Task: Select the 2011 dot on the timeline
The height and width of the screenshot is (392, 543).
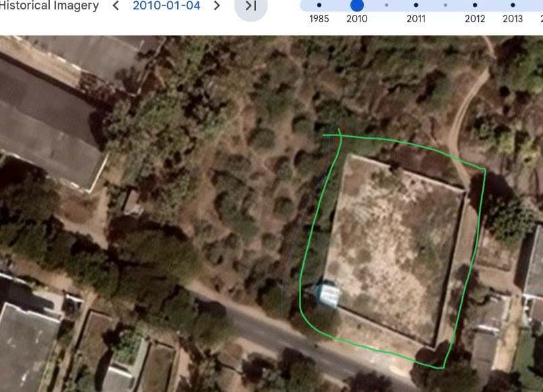Action: coord(416,5)
